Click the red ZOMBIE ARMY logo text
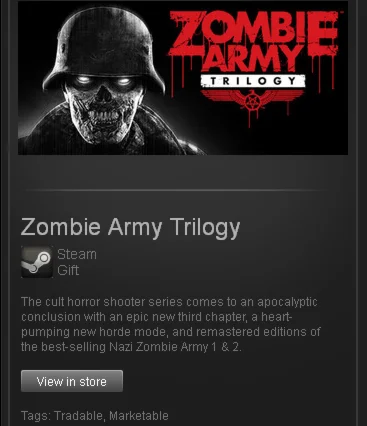367x426 pixels. pyautogui.click(x=254, y=41)
